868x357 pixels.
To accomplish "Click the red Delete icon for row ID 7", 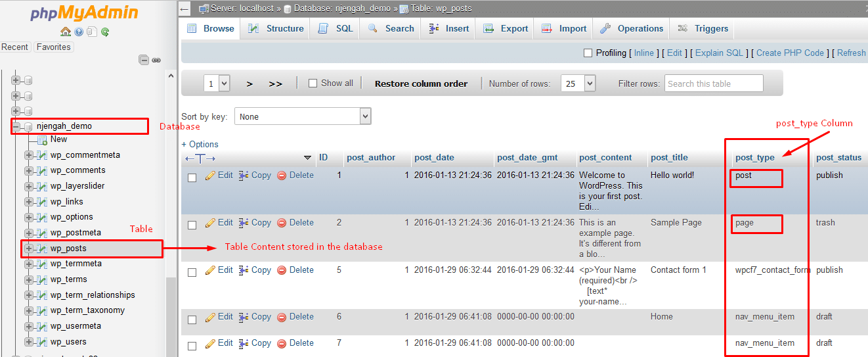I will click(282, 343).
